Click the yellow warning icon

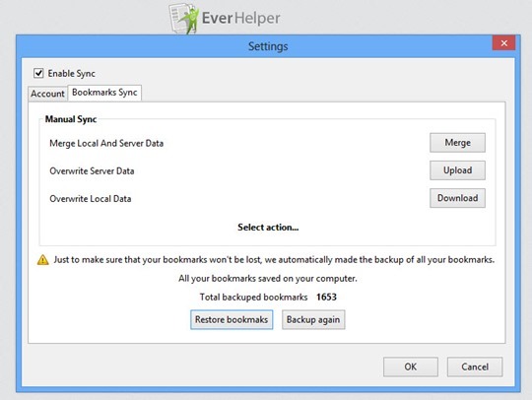[x=42, y=260]
